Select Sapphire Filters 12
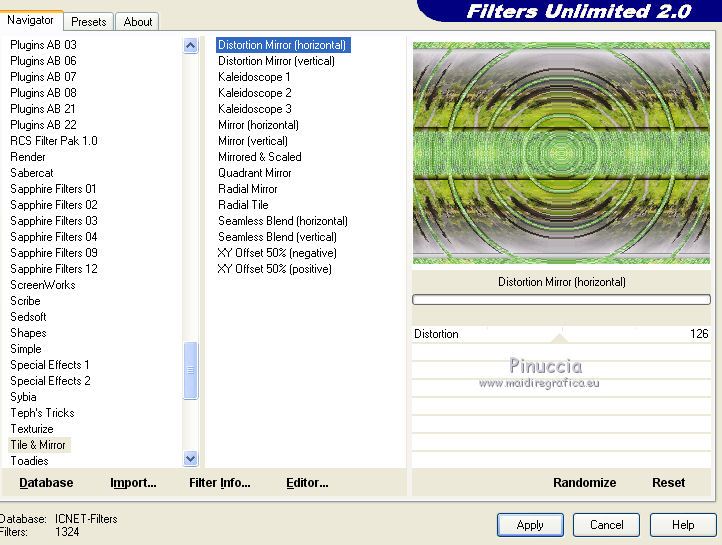 point(54,269)
